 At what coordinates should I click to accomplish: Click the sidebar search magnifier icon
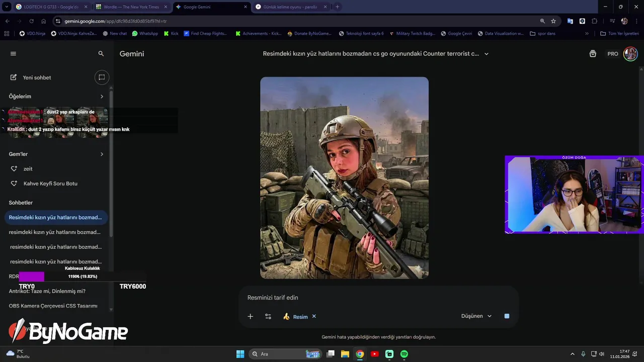click(101, 54)
